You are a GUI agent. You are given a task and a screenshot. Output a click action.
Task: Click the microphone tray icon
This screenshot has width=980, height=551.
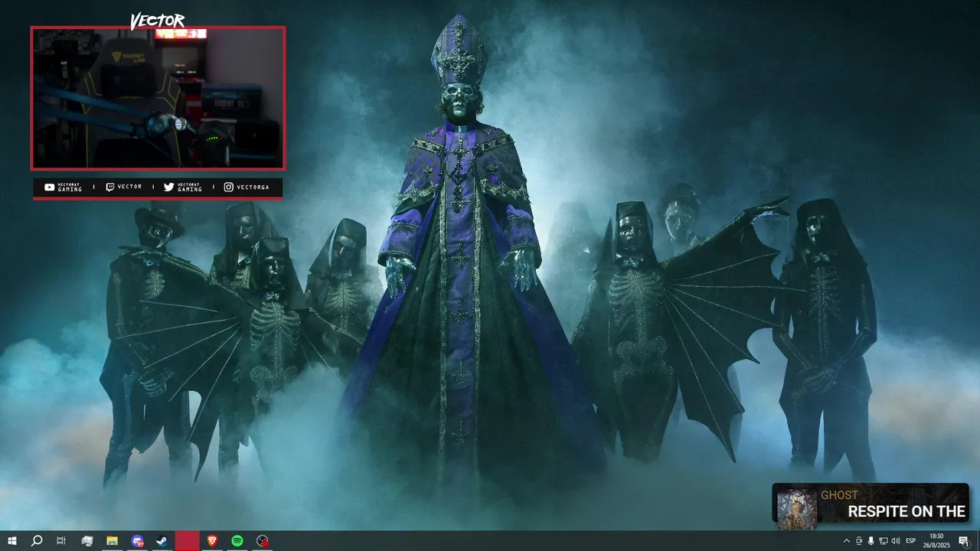[871, 541]
